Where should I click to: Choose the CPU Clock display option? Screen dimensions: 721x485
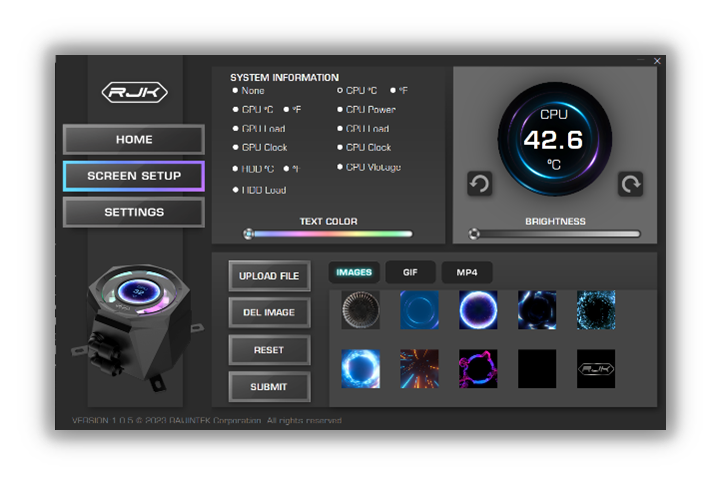pyautogui.click(x=340, y=148)
